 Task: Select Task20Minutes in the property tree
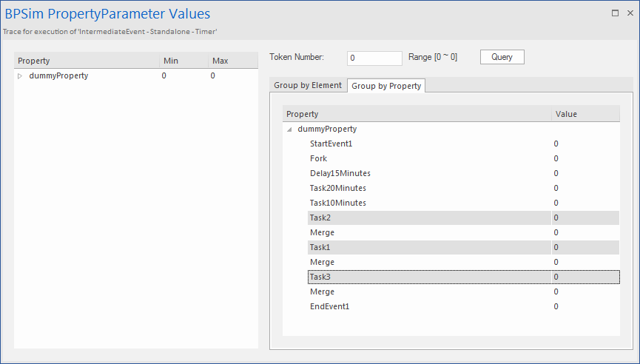coord(337,188)
